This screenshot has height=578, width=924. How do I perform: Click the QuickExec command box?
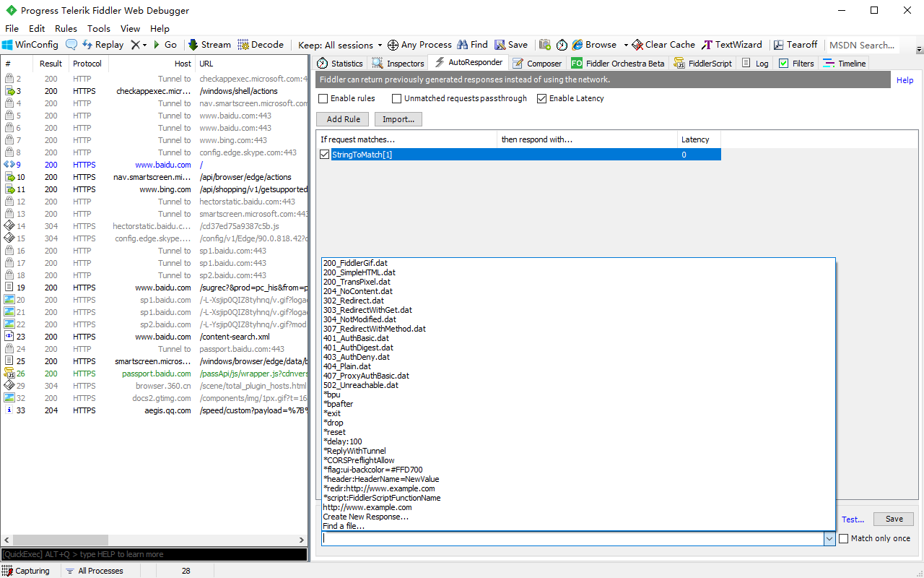154,554
